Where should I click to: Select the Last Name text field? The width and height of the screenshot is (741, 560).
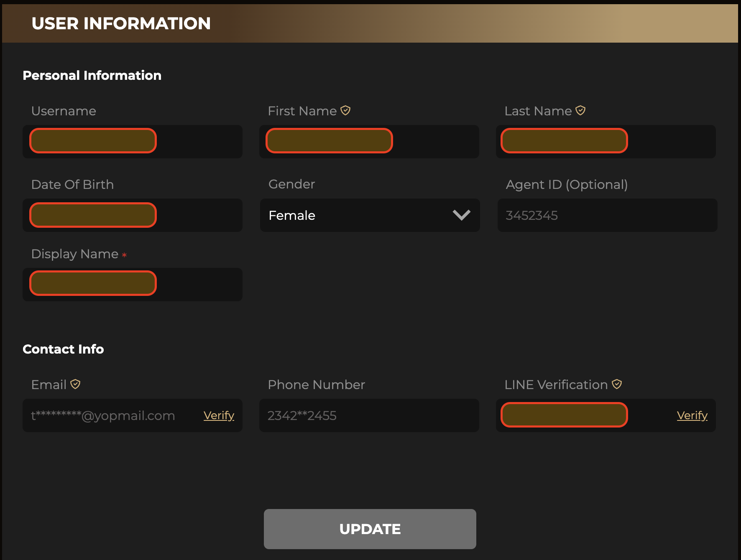click(606, 142)
